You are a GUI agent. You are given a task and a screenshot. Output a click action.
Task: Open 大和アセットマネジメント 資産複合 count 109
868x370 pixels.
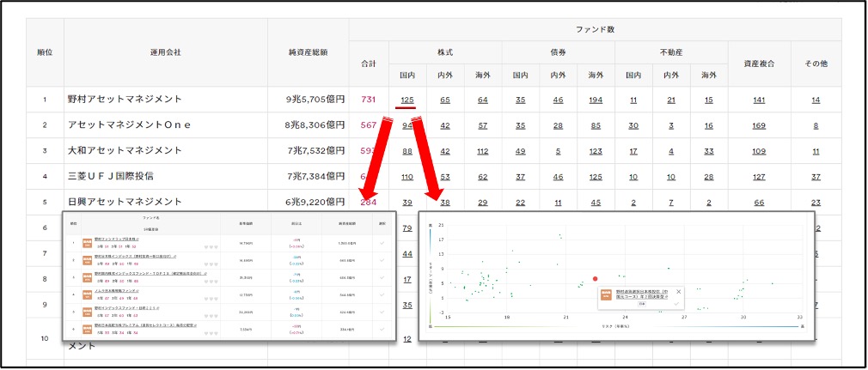click(759, 151)
